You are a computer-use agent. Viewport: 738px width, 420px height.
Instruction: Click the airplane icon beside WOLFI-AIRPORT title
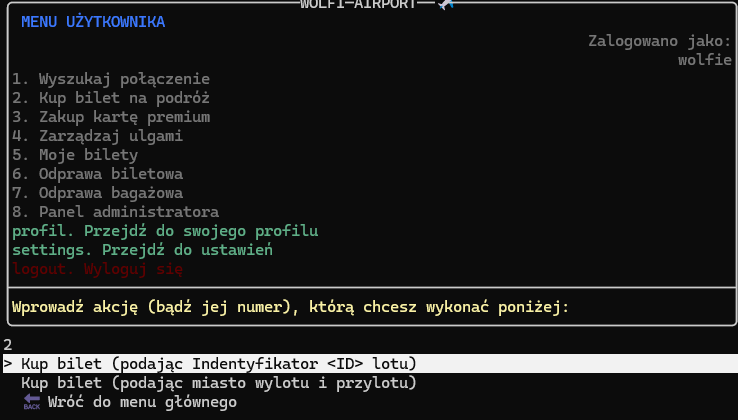click(445, 4)
